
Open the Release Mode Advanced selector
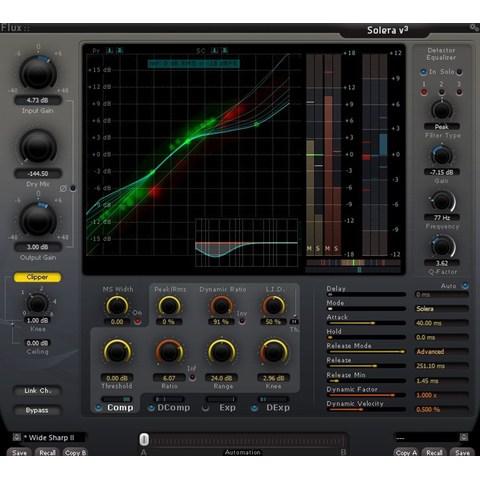tap(441, 352)
